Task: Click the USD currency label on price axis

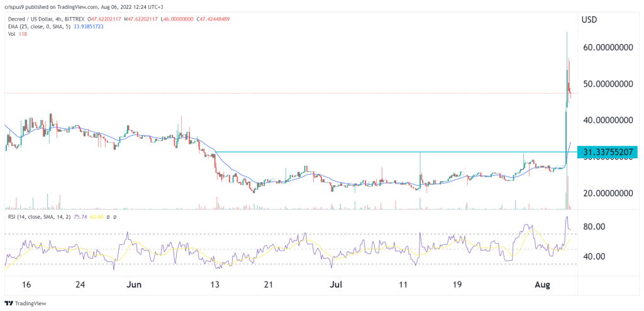Action: (x=588, y=19)
